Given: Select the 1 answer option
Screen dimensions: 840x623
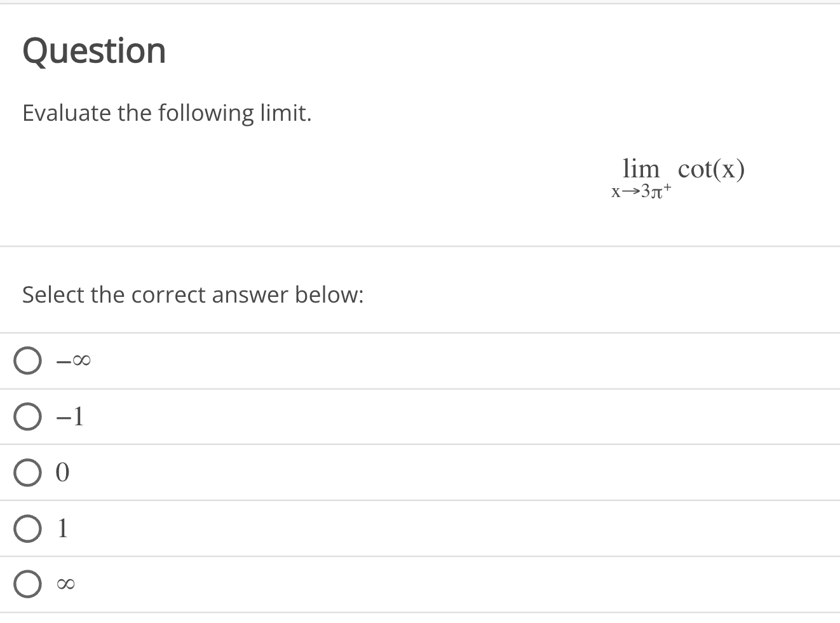Looking at the screenshot, I should pos(27,528).
